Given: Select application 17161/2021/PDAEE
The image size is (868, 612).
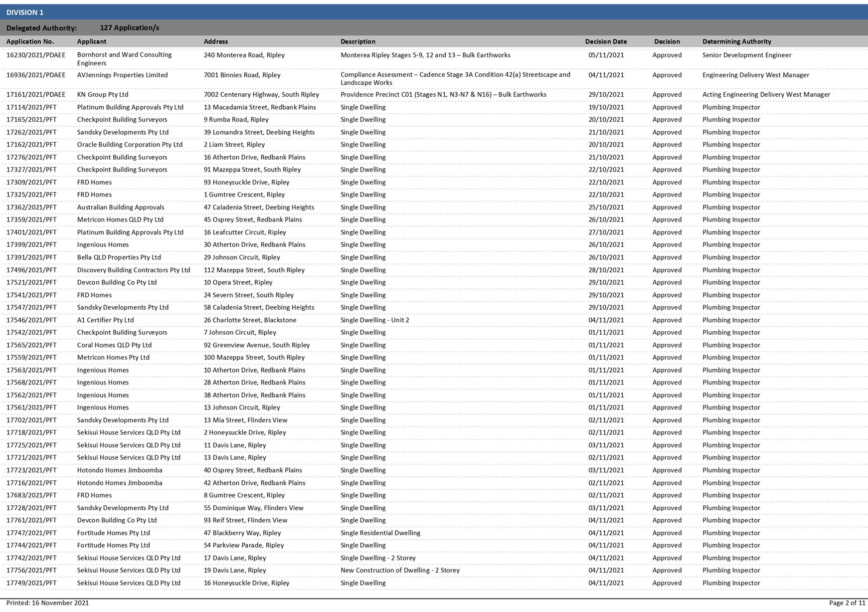Looking at the screenshot, I should pos(36,95).
